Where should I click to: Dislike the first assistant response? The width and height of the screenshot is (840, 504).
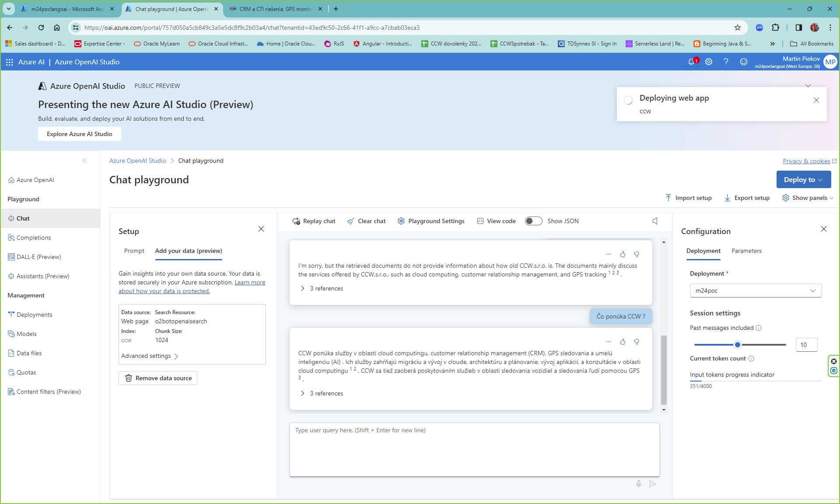pyautogui.click(x=637, y=254)
